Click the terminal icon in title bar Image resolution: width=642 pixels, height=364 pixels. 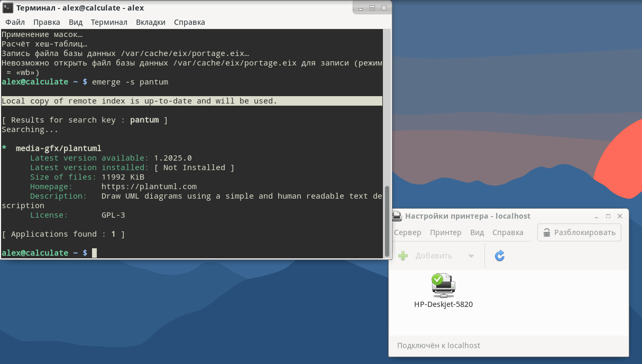[x=8, y=7]
